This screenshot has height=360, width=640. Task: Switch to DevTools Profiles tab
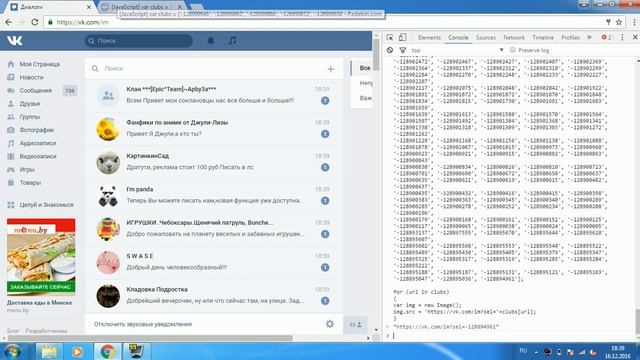[570, 38]
